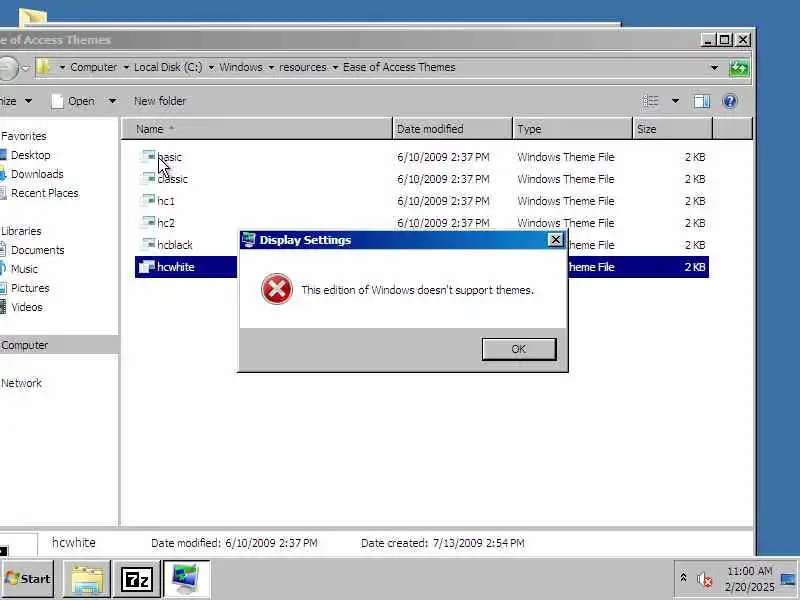Viewport: 800px width, 600px height.
Task: Click Computer in the address breadcrumb
Action: tap(93, 67)
